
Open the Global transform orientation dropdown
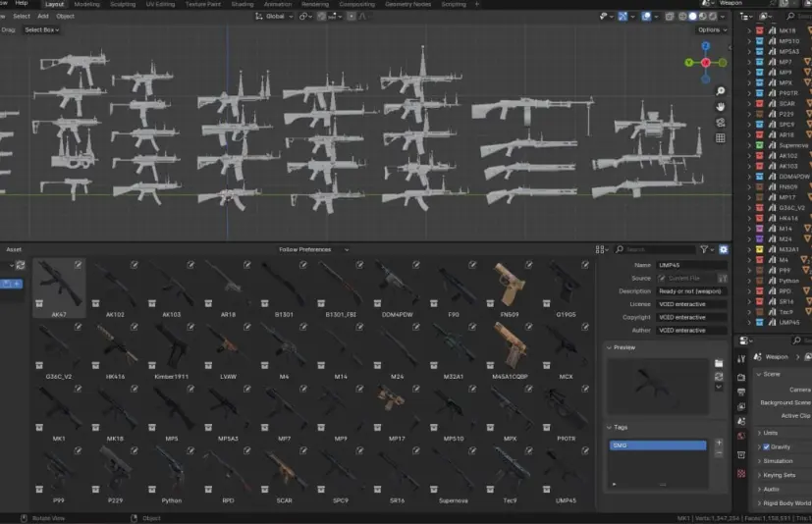tap(274, 17)
